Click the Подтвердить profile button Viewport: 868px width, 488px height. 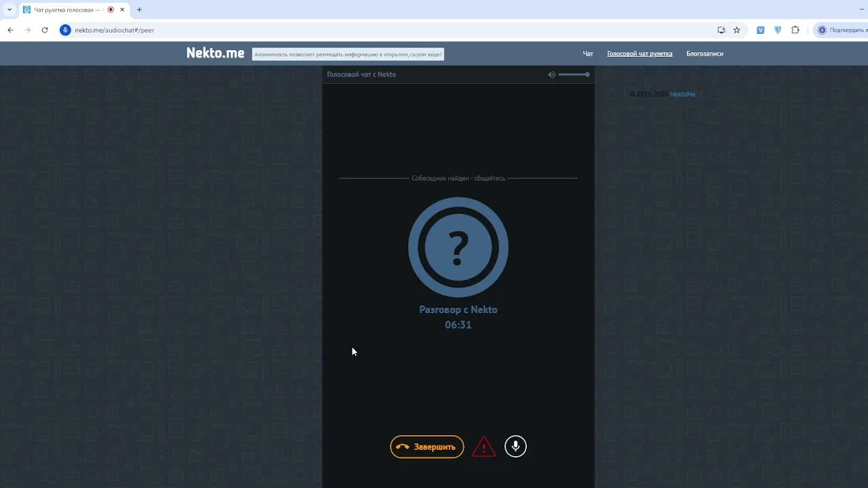(x=842, y=30)
